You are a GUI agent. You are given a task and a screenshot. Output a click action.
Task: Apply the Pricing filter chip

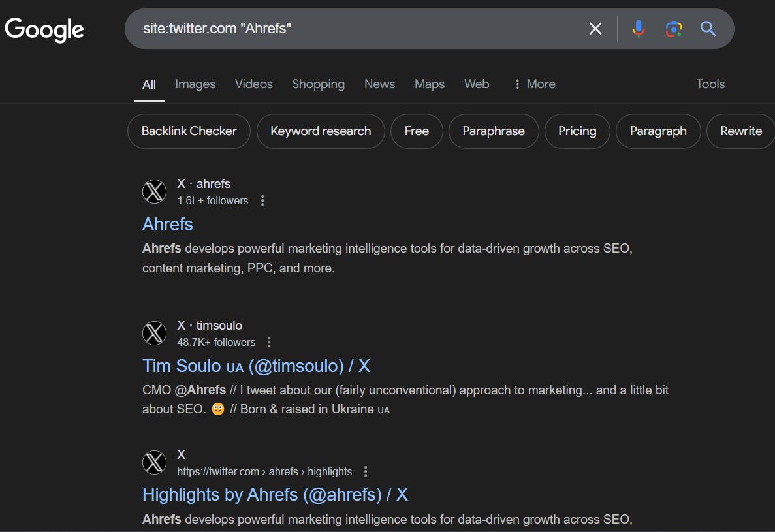click(x=577, y=131)
